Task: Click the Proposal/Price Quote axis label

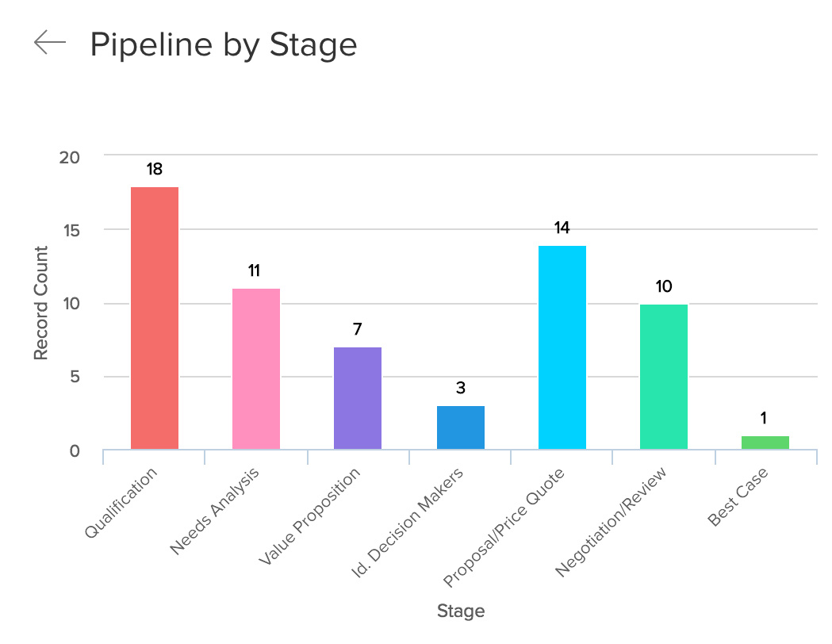Action: [505, 527]
